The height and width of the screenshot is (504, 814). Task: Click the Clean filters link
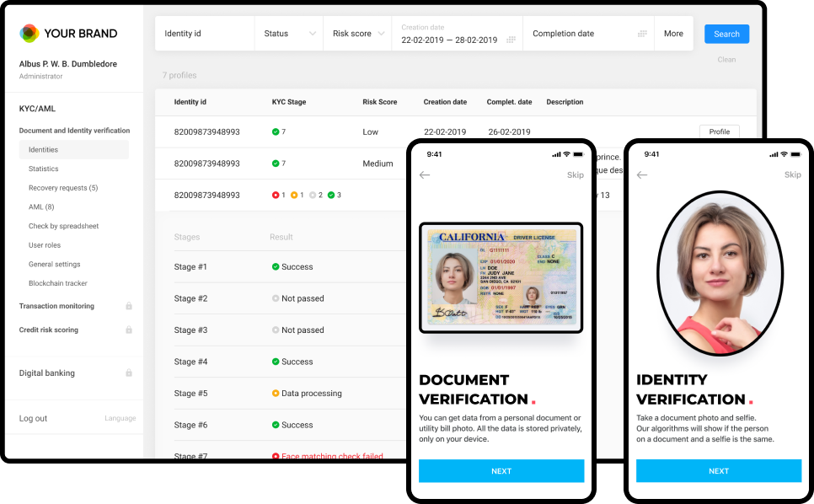coord(726,60)
